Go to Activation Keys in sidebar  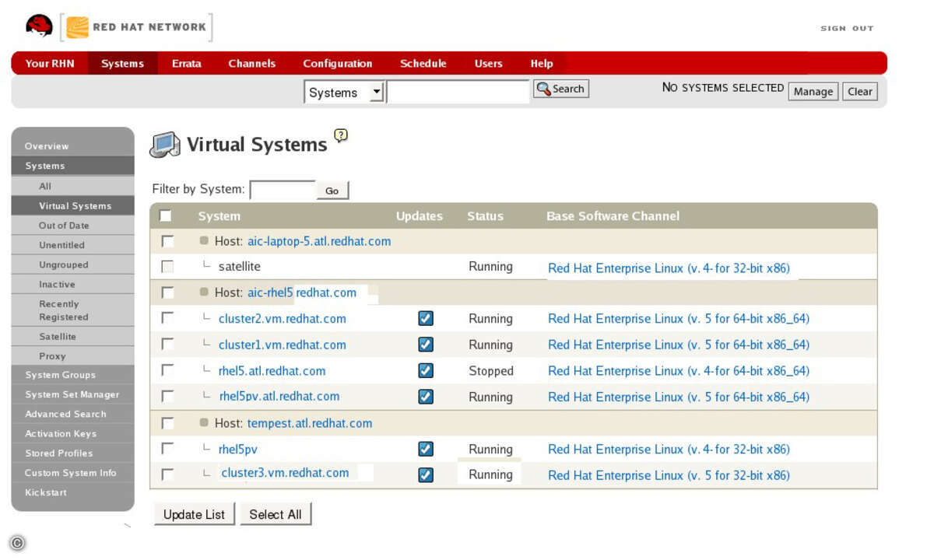tap(72, 433)
